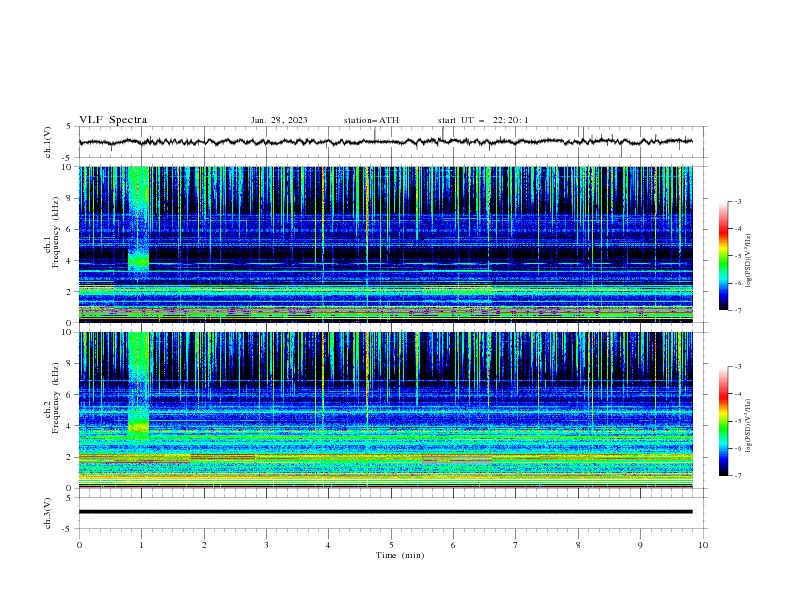Click the "VLF Spectra" plot title
The height and width of the screenshot is (612, 792).
(113, 120)
